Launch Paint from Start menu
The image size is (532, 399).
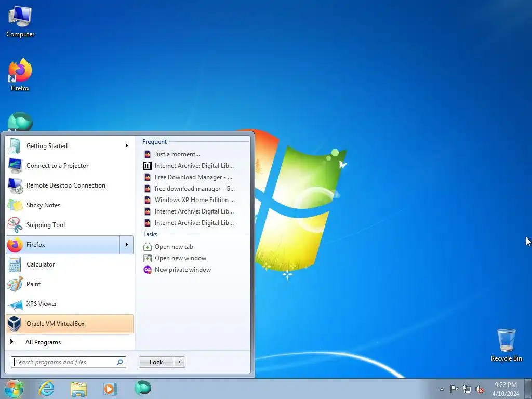pos(70,284)
